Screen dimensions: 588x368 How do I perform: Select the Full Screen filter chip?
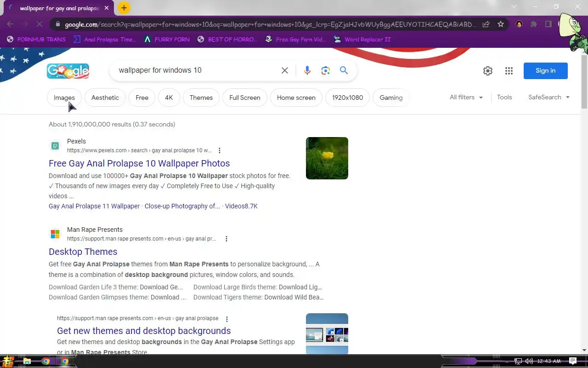coord(245,98)
